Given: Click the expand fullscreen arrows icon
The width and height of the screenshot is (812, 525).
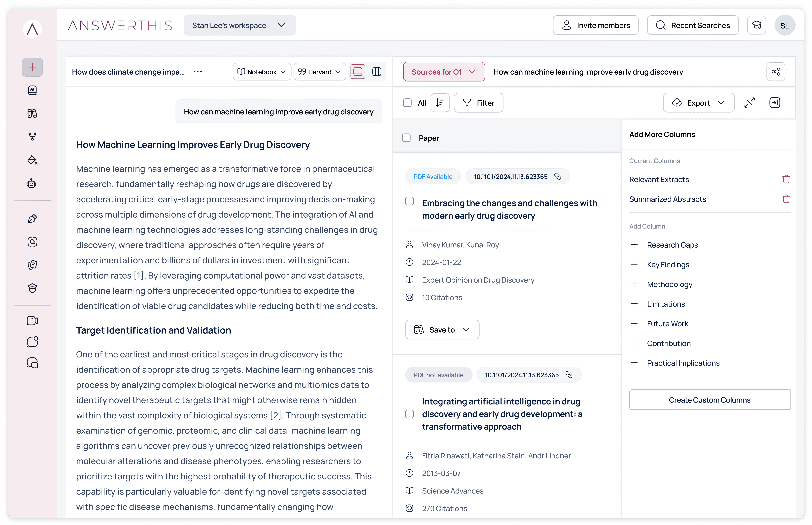Looking at the screenshot, I should [749, 103].
